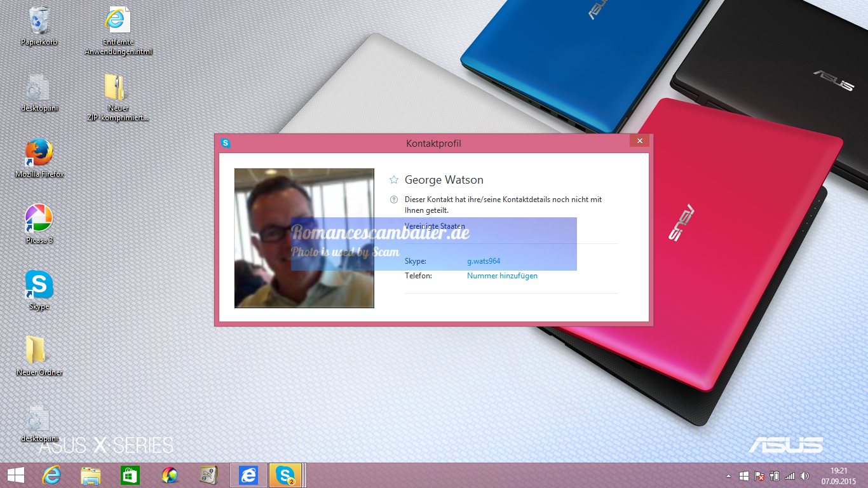Click the Nummer hinzufügen link
Image resolution: width=868 pixels, height=488 pixels.
502,276
